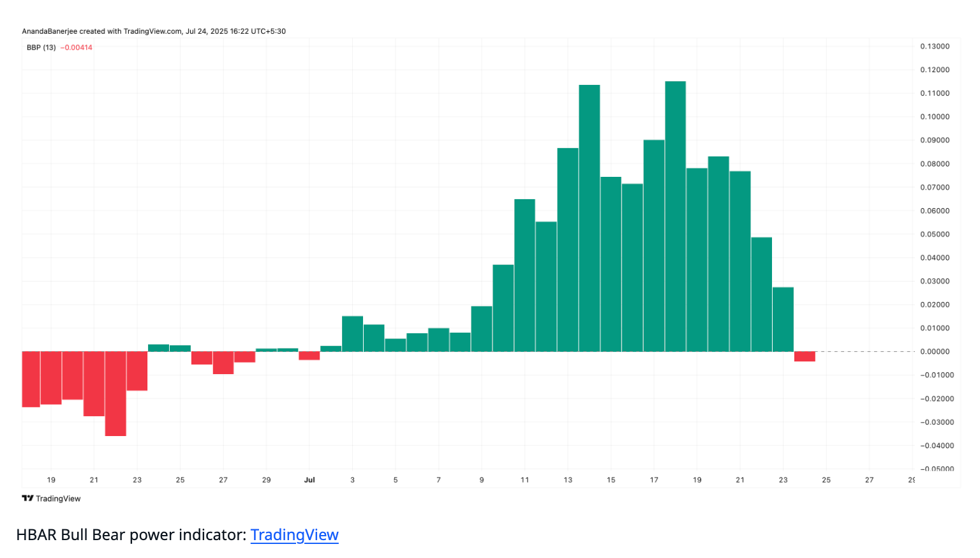Viewport: 980px width, 558px height.
Task: Click the -0.04000 label on price scale
Action: [x=935, y=446]
